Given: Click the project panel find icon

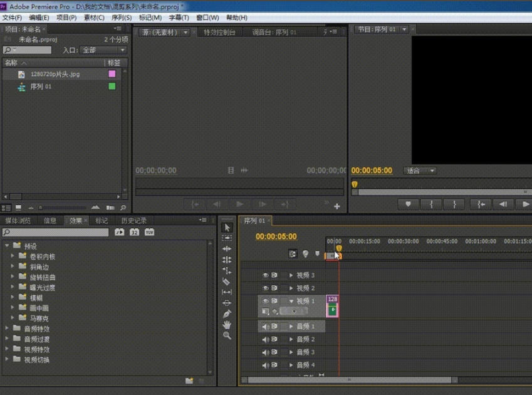Looking at the screenshot, I should pos(123,208).
